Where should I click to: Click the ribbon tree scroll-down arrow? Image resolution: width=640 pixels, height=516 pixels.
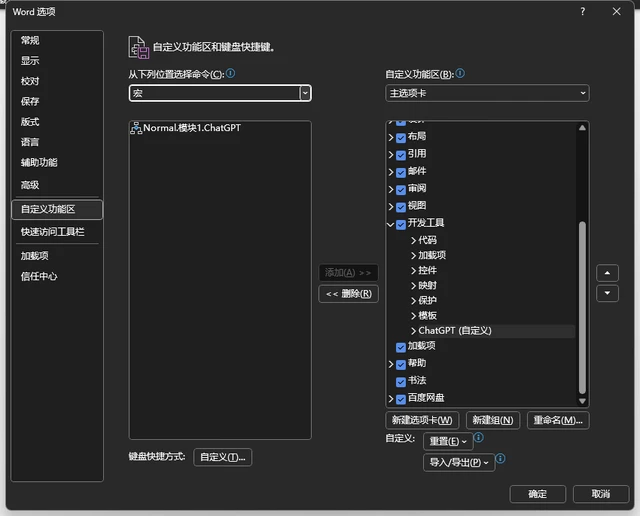click(x=582, y=401)
